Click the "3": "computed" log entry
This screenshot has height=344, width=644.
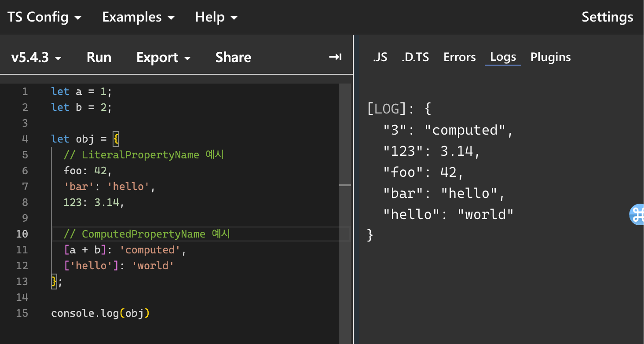(448, 130)
